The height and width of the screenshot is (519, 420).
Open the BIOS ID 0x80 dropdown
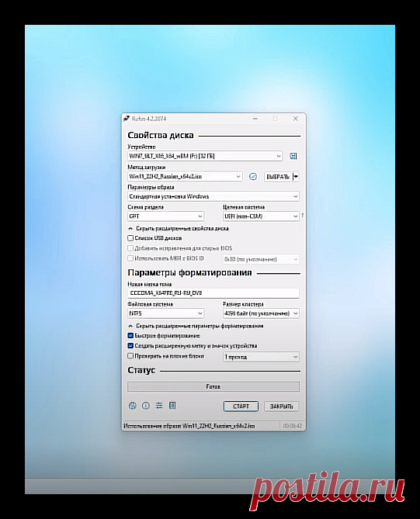tap(261, 259)
